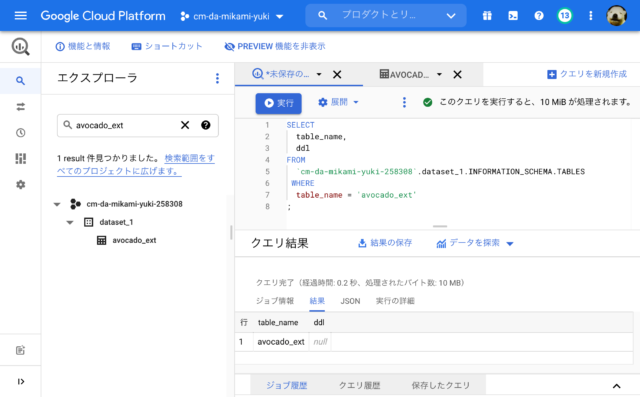Open explorer search help icon
Image resolution: width=640 pixels, height=397 pixels.
coord(206,125)
